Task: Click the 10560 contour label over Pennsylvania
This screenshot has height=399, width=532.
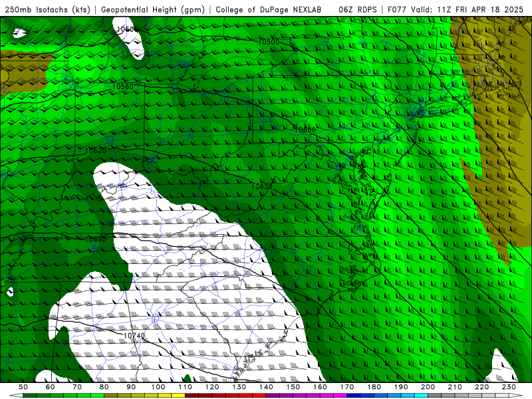Action: pos(305,130)
